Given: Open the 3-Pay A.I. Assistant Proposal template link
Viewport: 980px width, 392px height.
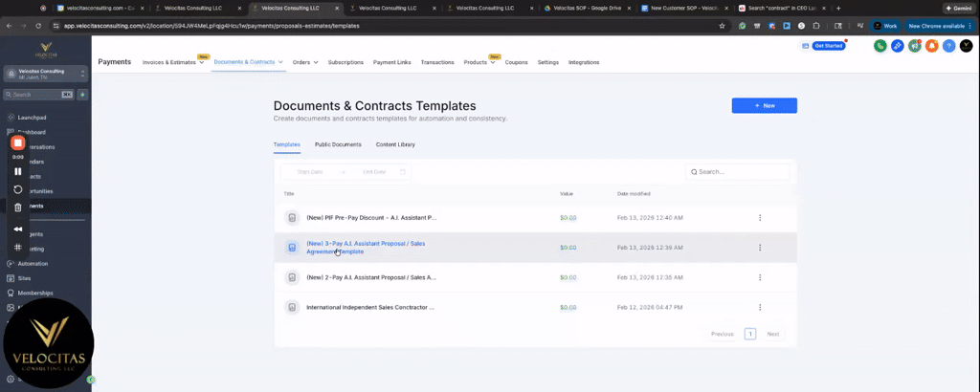Looking at the screenshot, I should coord(366,248).
